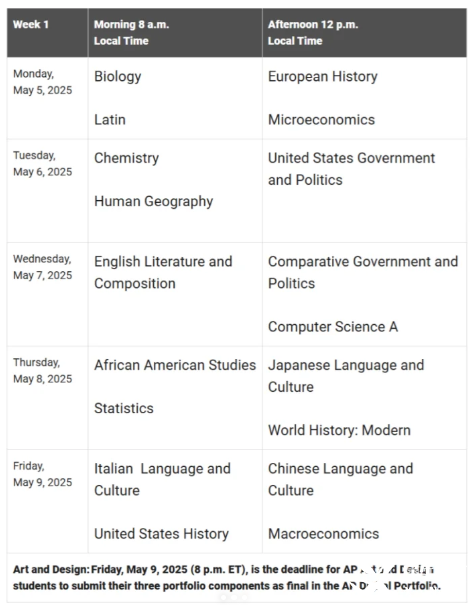Click Japanese Language and Culture entry
Viewport: 472px width, 605px height.
346,376
